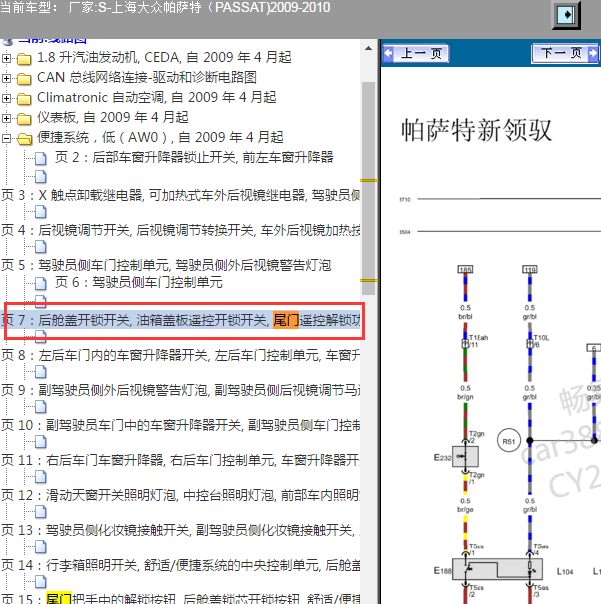Click the 帕萨特新领驭 diagram title
601x604 pixels.
tap(477, 130)
